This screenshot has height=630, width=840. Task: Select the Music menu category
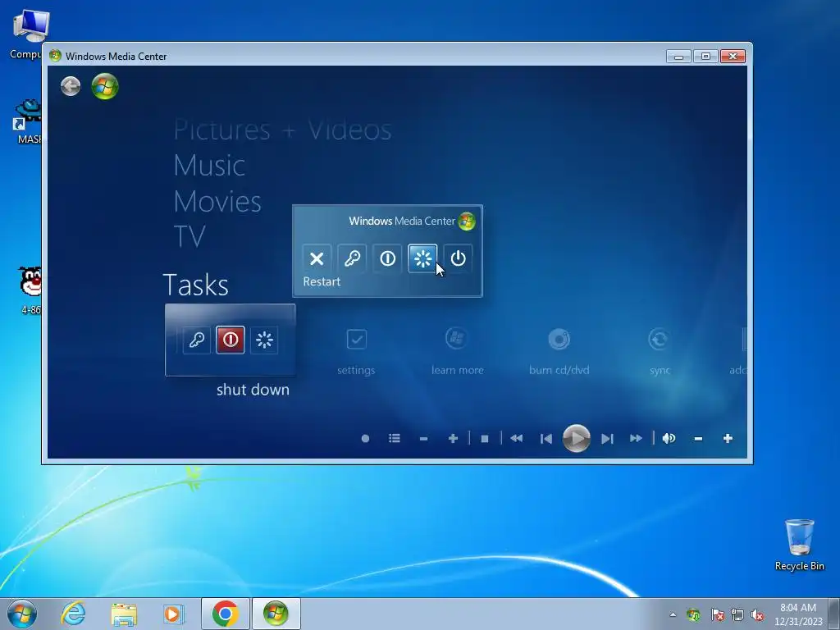click(209, 165)
